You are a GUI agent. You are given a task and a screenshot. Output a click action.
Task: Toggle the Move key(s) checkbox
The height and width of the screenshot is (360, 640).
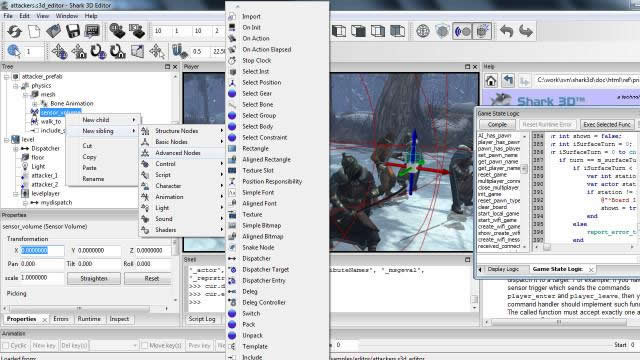point(144,345)
